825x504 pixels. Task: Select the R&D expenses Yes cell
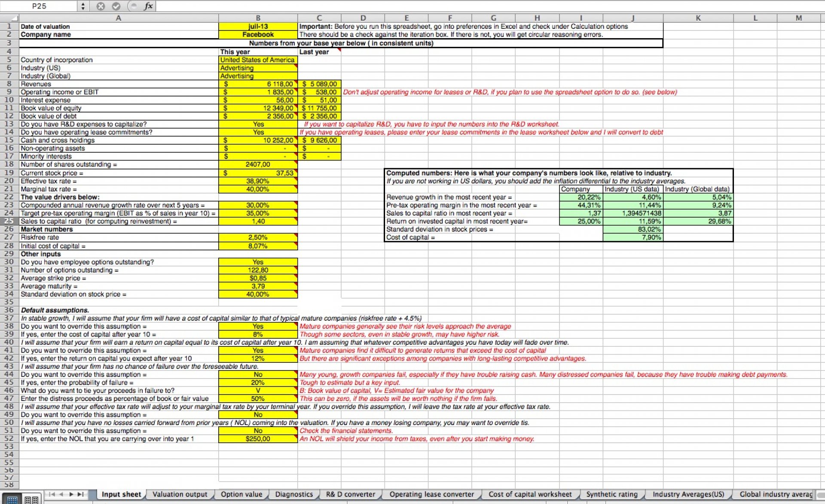(x=258, y=124)
